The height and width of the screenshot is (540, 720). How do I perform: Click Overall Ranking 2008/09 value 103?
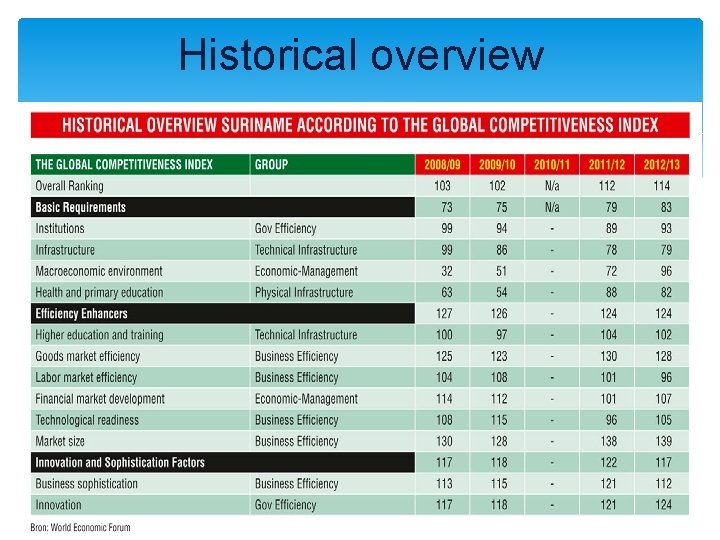[x=442, y=186]
